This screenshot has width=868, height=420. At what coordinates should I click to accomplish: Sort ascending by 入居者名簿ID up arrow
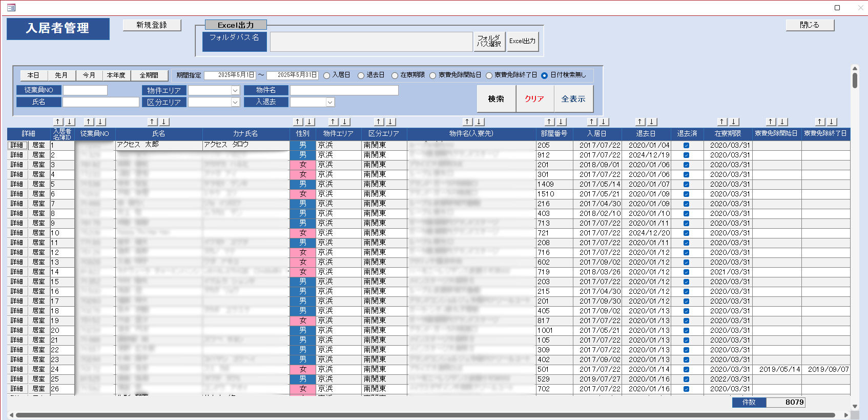point(58,122)
